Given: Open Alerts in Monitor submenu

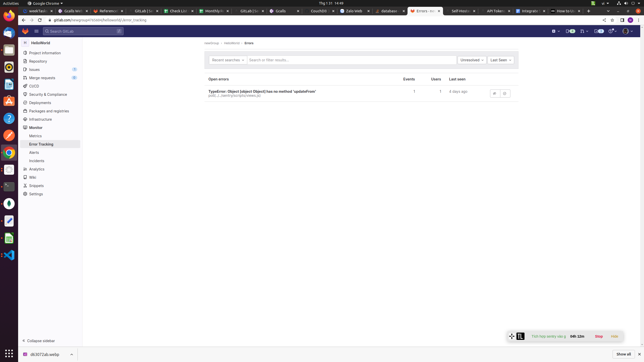Looking at the screenshot, I should [x=34, y=152].
